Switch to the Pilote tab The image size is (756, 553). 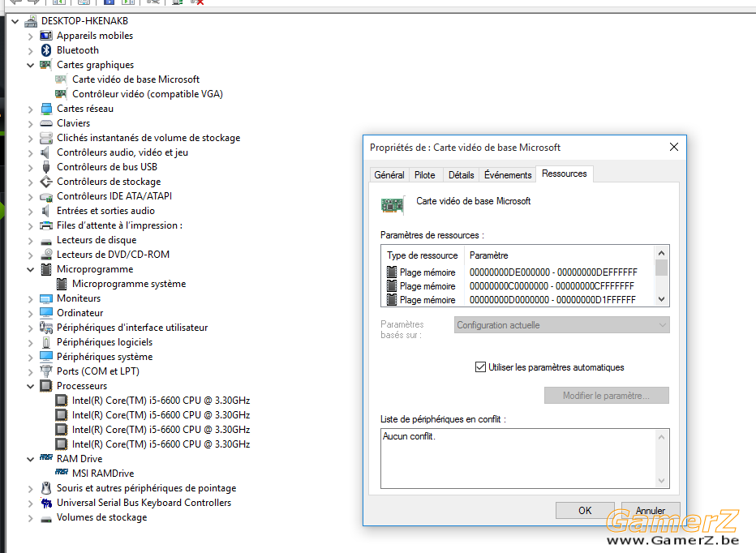pyautogui.click(x=425, y=175)
